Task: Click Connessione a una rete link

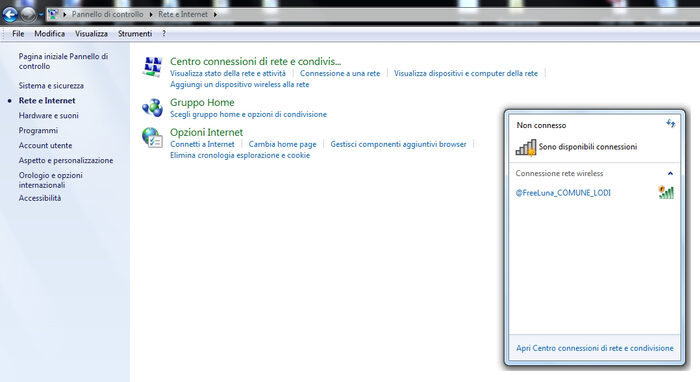Action: pyautogui.click(x=340, y=73)
